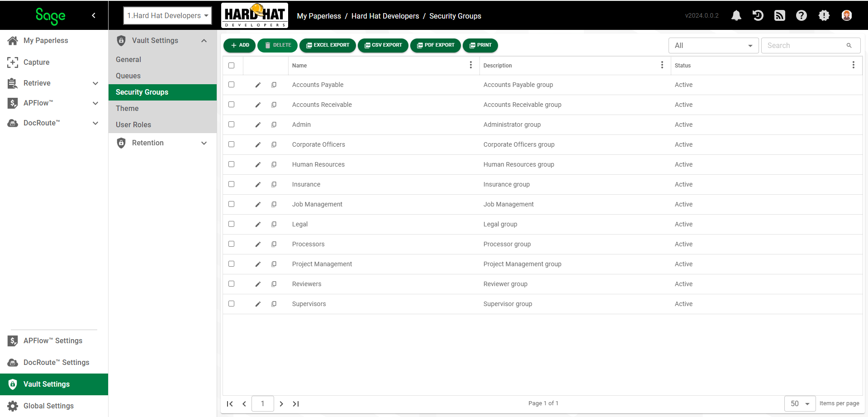The height and width of the screenshot is (417, 868).
Task: Edit the Corporate Officers group
Action: coord(258,145)
